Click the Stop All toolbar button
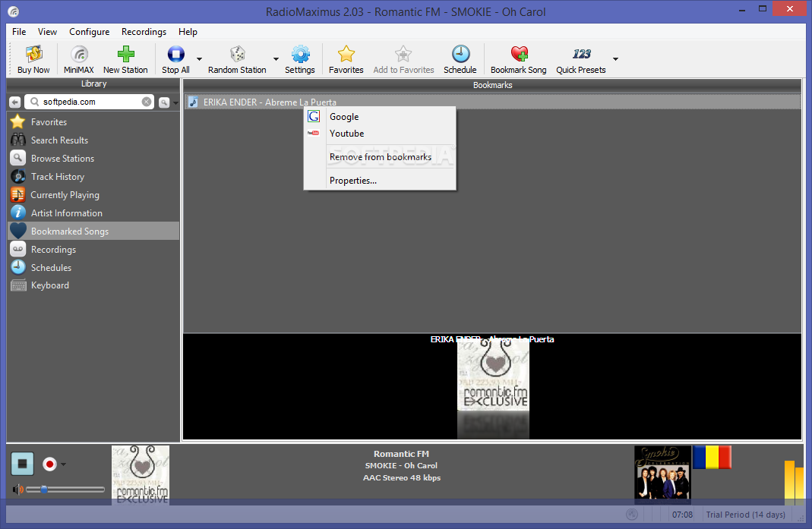Viewport: 812px width, 529px height. coord(175,59)
